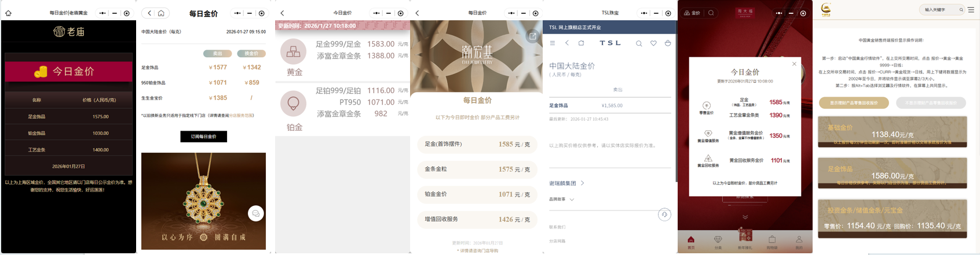
Task: Click the 铂金饰品 1030.00 row in 老庙
Action: (68, 133)
